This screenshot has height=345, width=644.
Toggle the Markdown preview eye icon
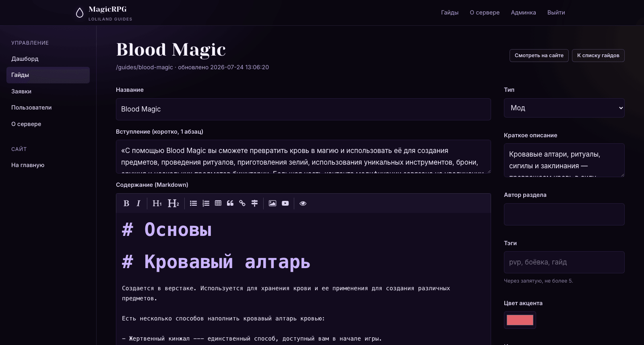point(303,203)
